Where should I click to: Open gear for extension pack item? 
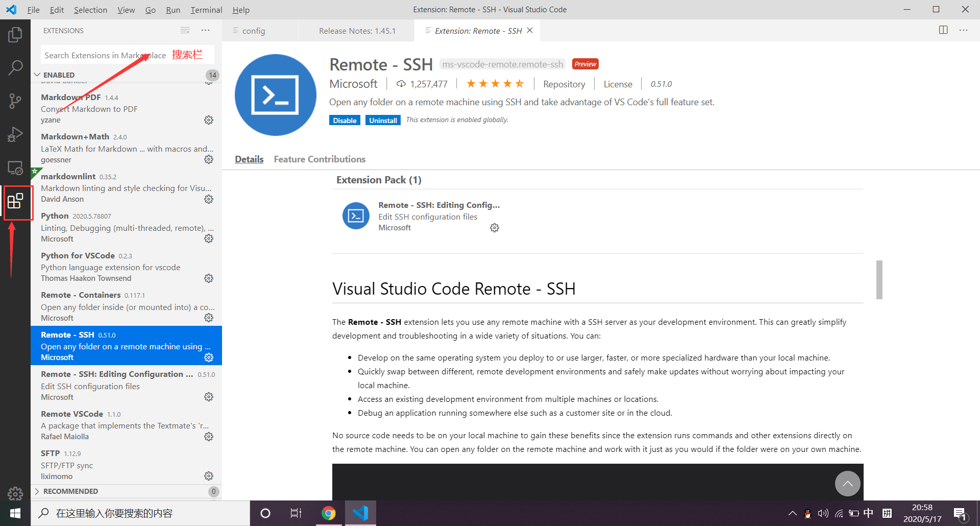[x=495, y=228]
